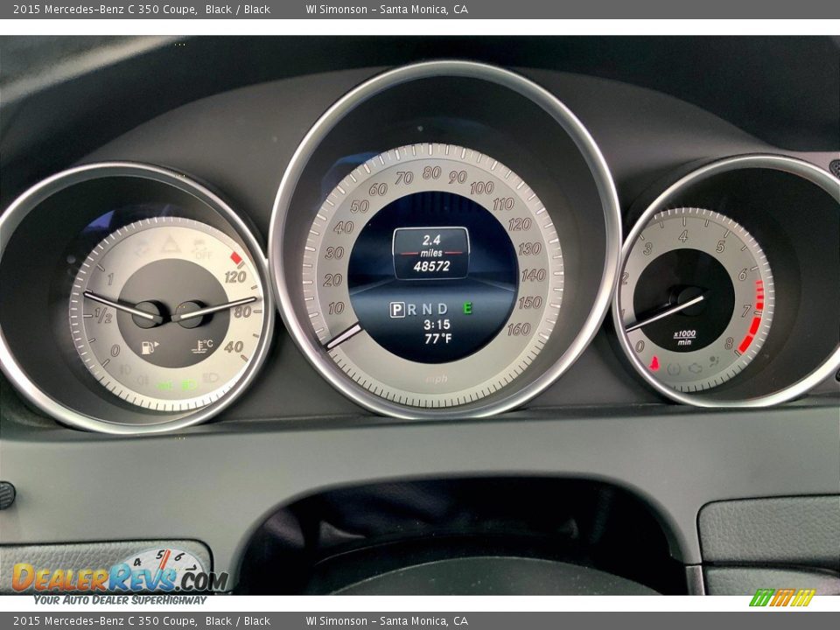Click the ESP OFF indicator icon
Viewport: 840px width, 630px height.
[x=202, y=248]
